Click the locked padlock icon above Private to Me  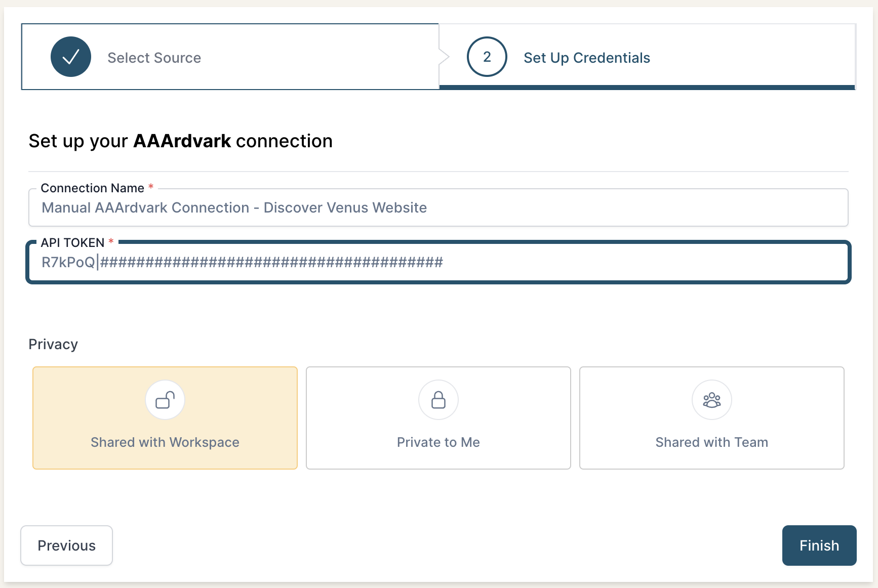click(438, 399)
